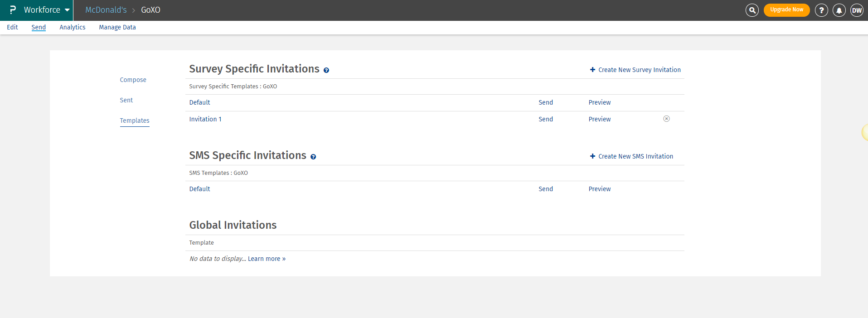Preview the Invitation 1 template

pyautogui.click(x=599, y=119)
